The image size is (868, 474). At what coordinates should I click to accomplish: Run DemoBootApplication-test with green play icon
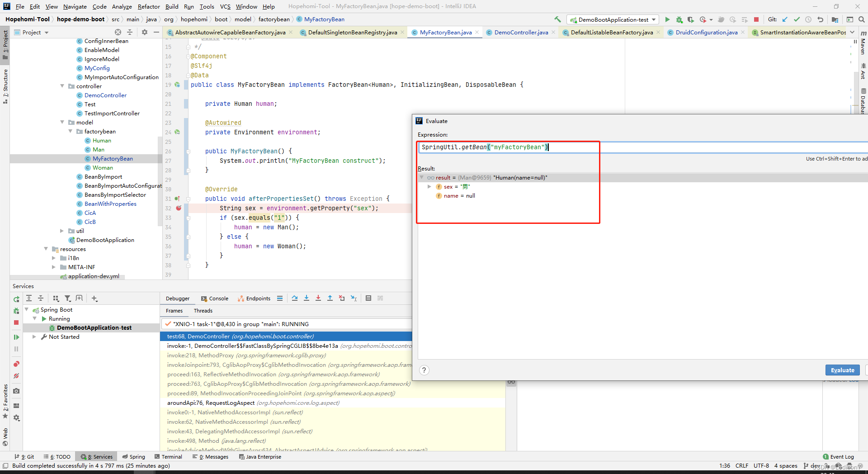click(x=667, y=19)
